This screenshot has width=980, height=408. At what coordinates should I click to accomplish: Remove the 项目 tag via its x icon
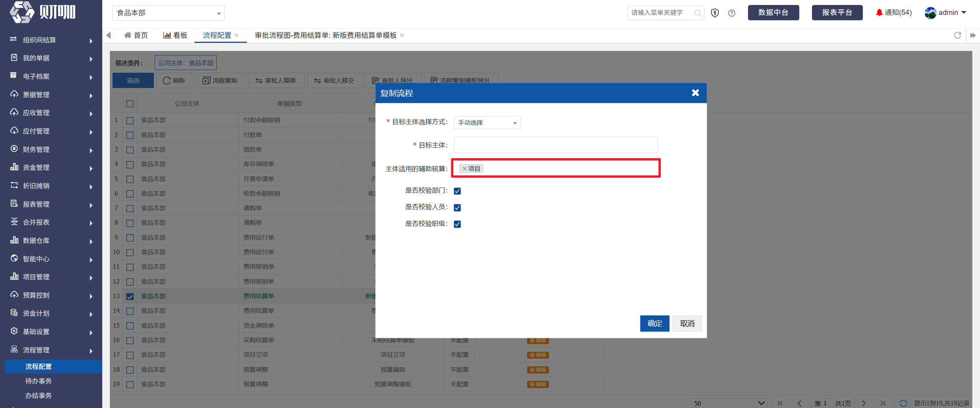[x=464, y=168]
